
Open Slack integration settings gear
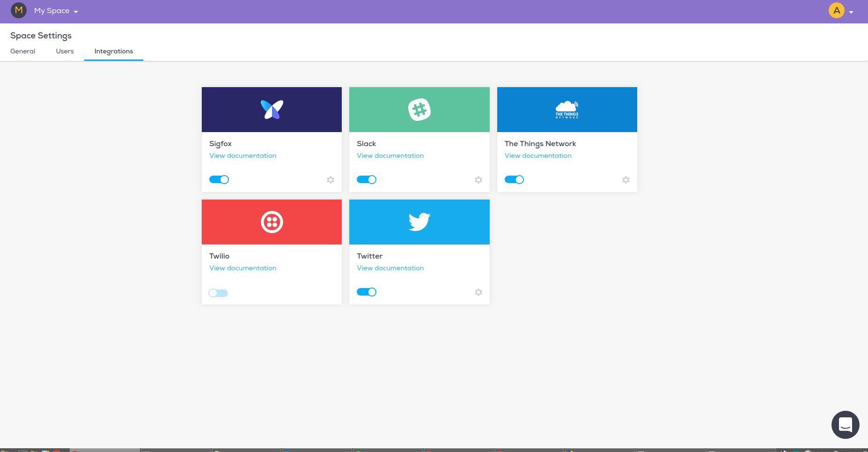click(478, 180)
